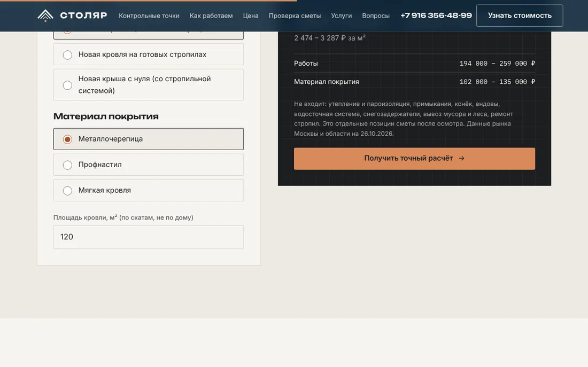588x367 pixels.
Task: Select 'Новая кровля на готовых стропилах' option
Action: (x=149, y=54)
